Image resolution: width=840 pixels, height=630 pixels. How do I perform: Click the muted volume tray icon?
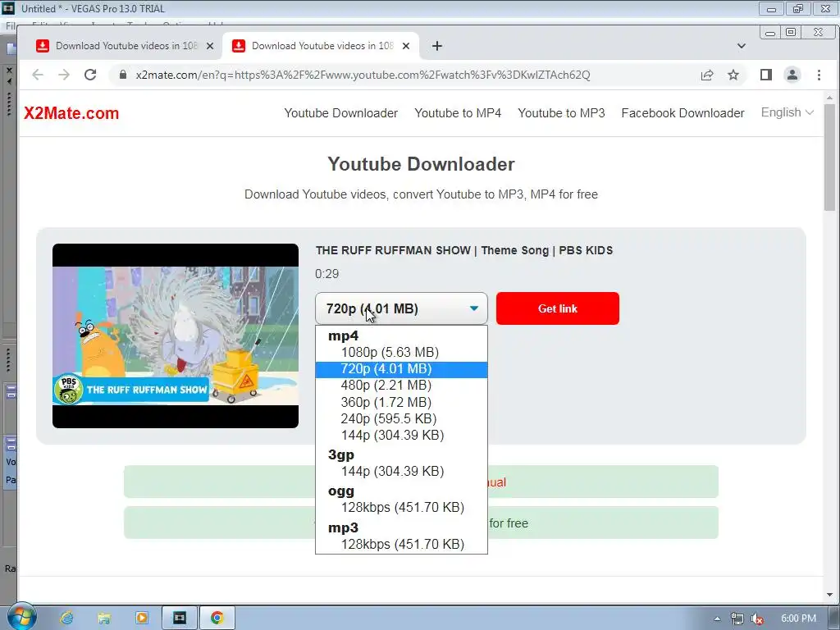coord(757,619)
